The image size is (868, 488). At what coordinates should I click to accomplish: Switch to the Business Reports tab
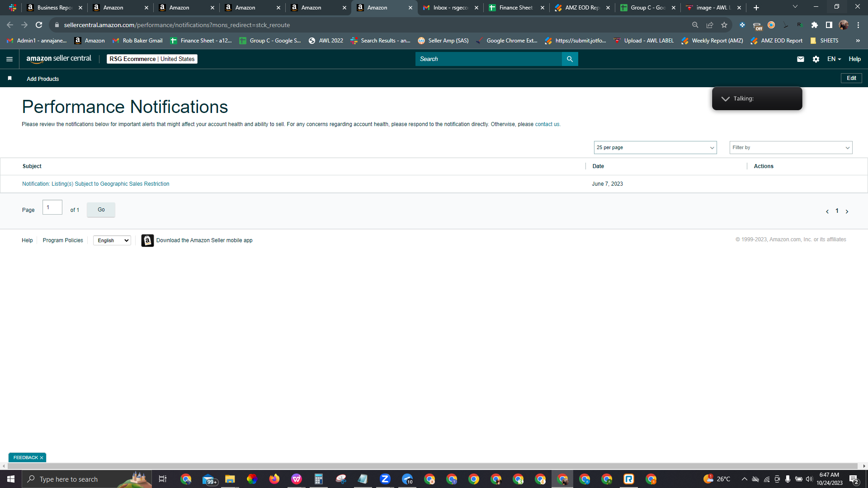pyautogui.click(x=53, y=8)
